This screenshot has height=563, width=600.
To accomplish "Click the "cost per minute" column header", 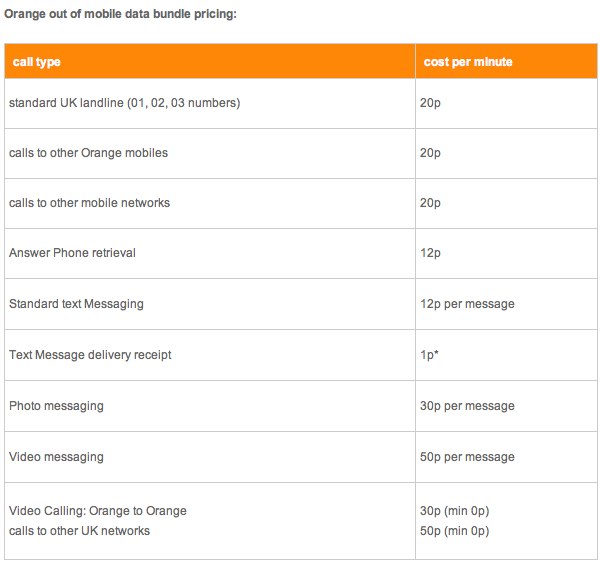I will [468, 62].
